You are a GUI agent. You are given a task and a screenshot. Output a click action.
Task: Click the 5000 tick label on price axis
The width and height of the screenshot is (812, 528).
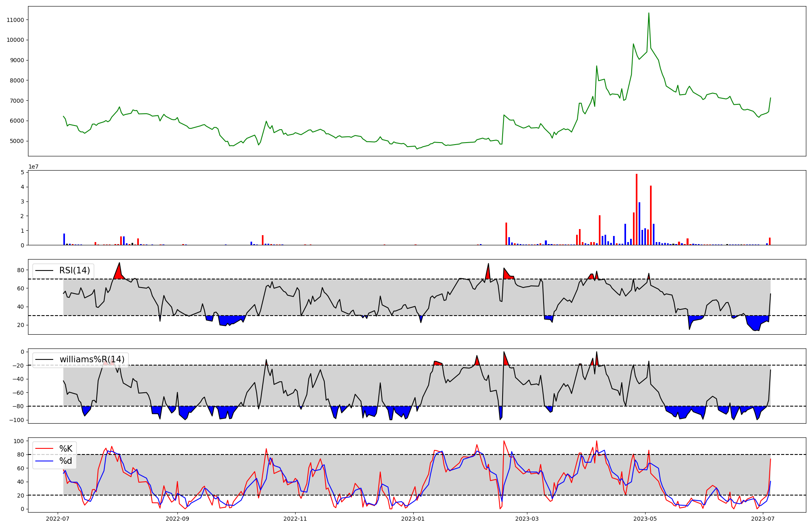click(x=17, y=141)
